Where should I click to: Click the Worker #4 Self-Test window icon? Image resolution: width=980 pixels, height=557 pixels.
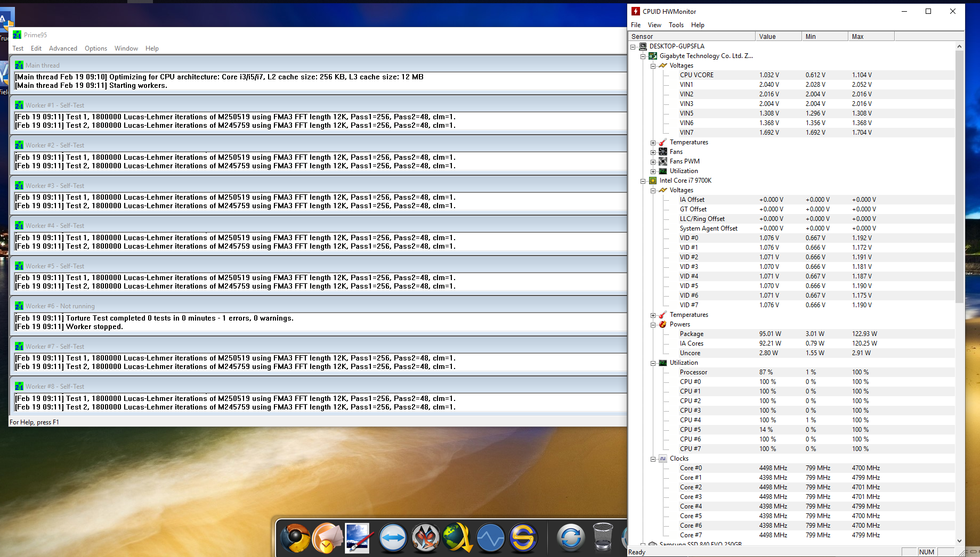(19, 225)
